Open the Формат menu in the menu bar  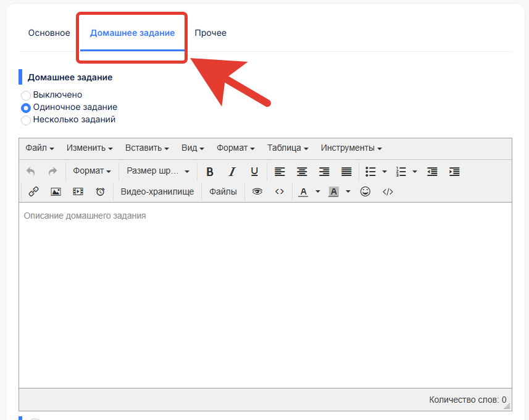235,148
